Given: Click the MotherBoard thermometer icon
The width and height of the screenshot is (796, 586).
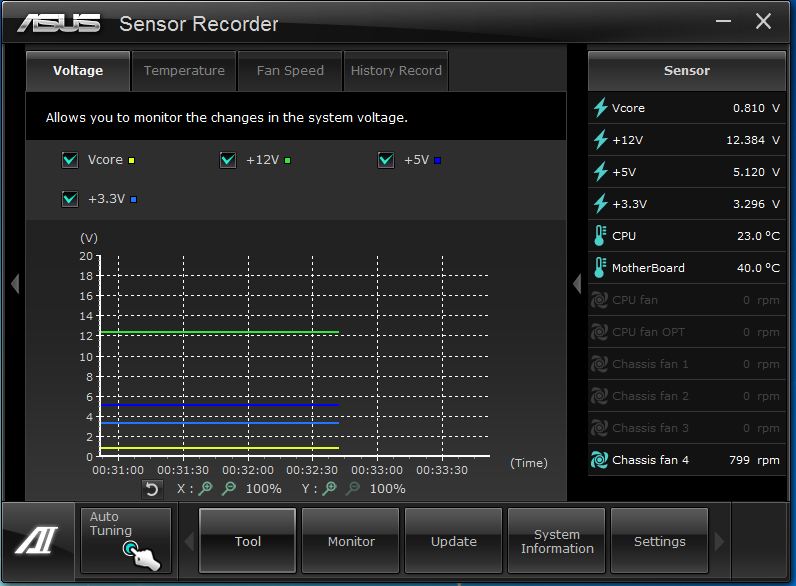Looking at the screenshot, I should [x=600, y=268].
